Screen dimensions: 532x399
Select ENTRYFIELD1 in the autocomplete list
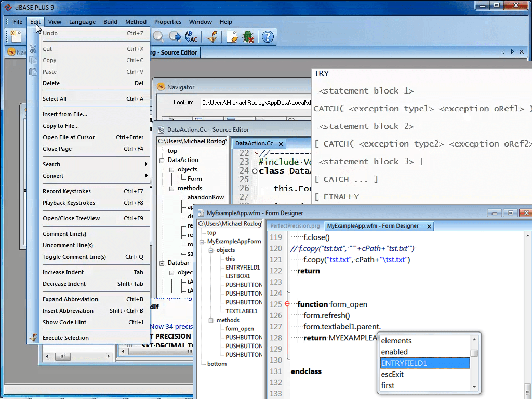(x=425, y=363)
